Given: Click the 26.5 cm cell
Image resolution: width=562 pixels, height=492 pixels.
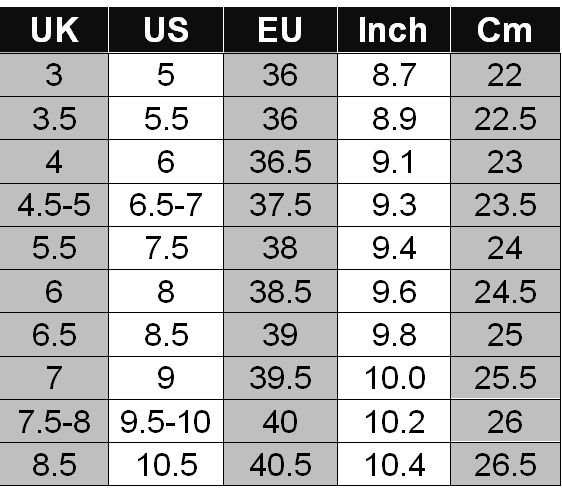Looking at the screenshot, I should click(x=505, y=465).
